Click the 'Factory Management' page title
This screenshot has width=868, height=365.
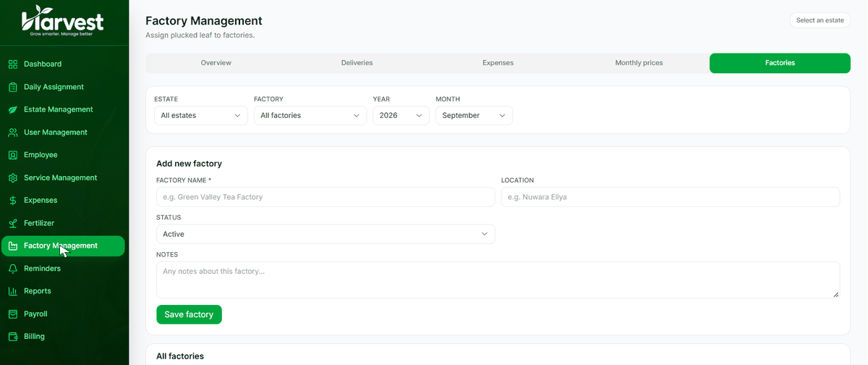pyautogui.click(x=204, y=21)
